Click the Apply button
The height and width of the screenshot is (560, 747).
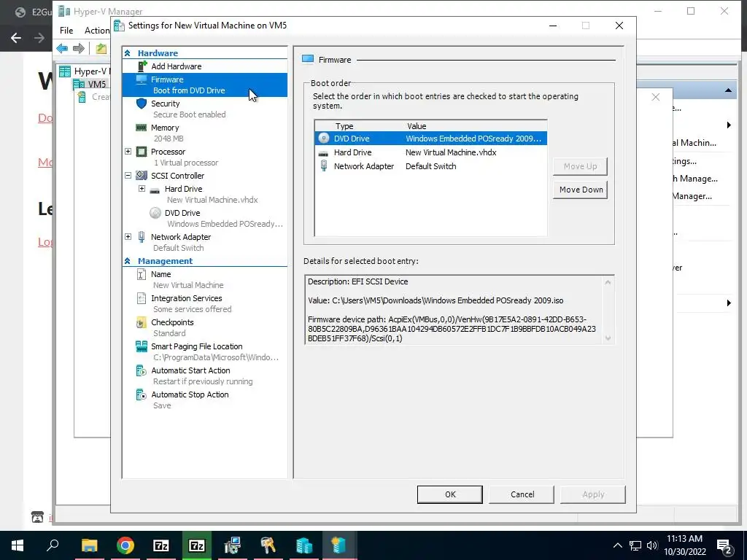coord(592,494)
